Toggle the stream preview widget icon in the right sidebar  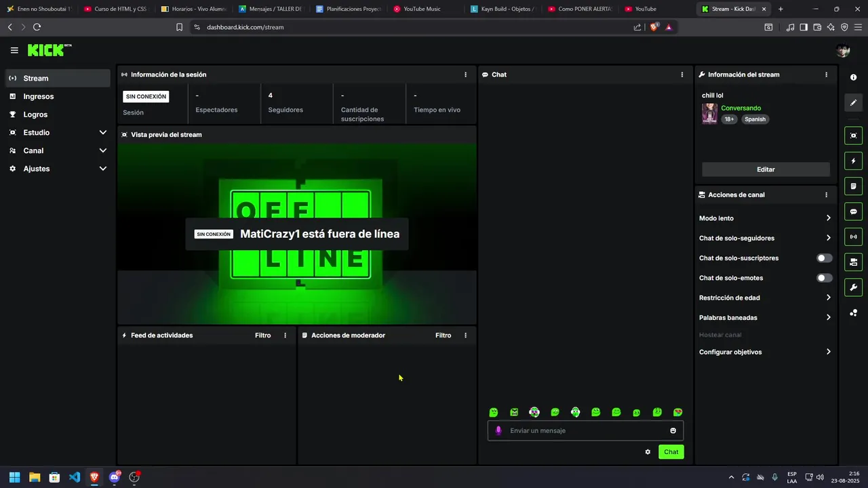pyautogui.click(x=853, y=136)
